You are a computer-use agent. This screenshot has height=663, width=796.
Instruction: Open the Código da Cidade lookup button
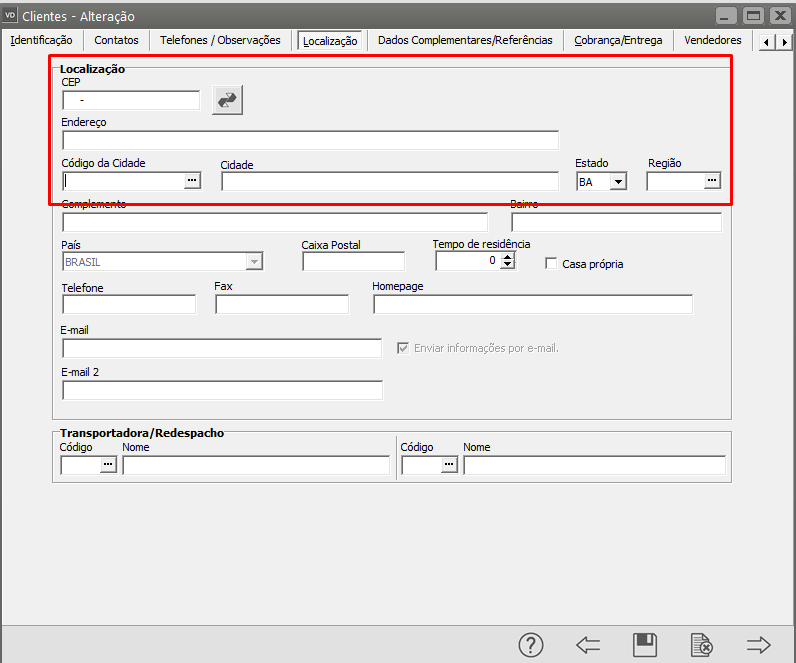[x=192, y=181]
